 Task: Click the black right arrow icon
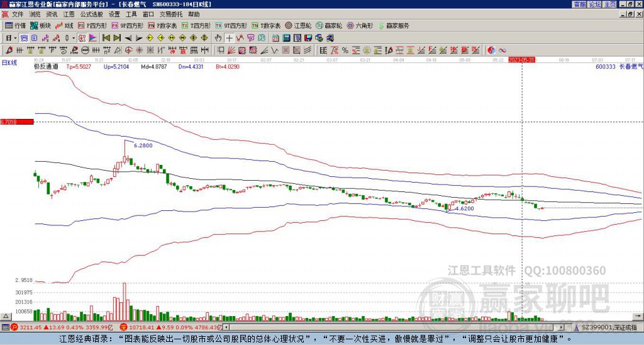[139, 38]
